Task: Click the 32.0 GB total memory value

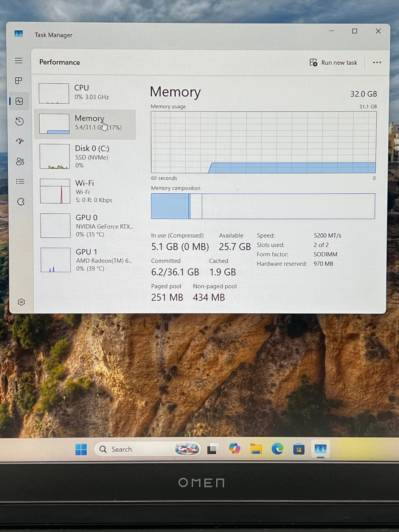Action: click(x=363, y=94)
